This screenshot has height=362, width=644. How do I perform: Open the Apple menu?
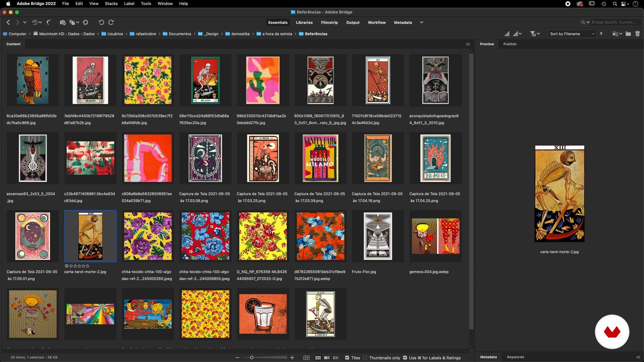(x=8, y=4)
